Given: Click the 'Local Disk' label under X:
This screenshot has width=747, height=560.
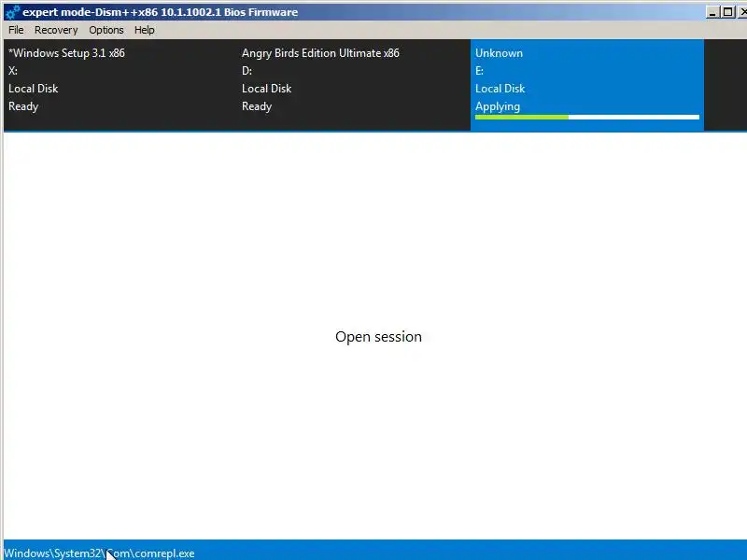Looking at the screenshot, I should click(x=33, y=89).
